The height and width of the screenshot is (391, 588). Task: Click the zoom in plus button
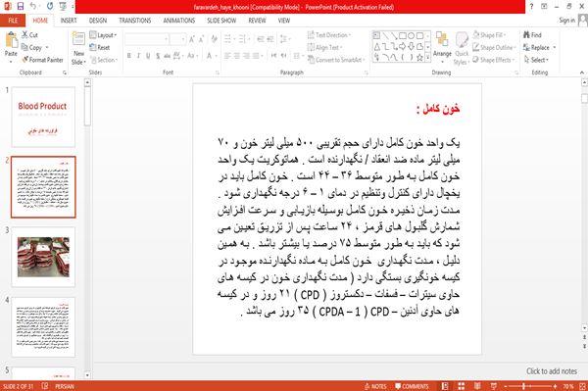(555, 386)
